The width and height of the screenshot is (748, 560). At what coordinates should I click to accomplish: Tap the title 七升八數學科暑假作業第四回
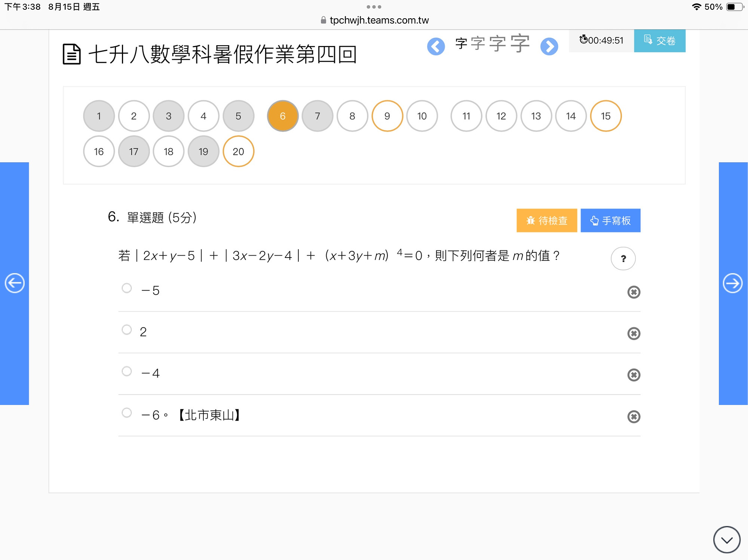pyautogui.click(x=223, y=54)
